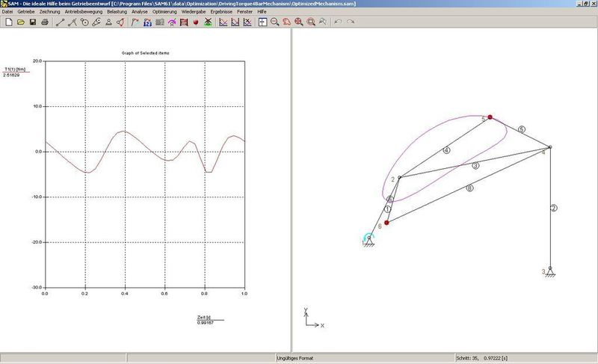Click the T1(1) [Nm] graph legend label

coord(15,70)
